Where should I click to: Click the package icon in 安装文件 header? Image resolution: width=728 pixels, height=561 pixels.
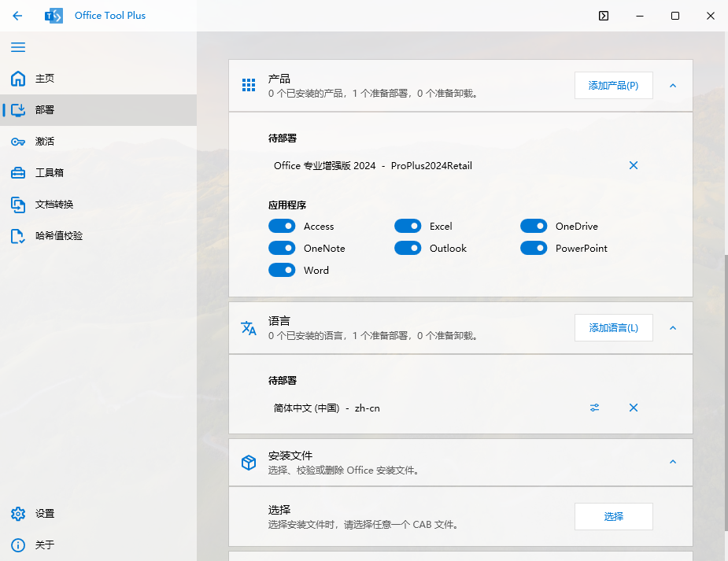249,462
